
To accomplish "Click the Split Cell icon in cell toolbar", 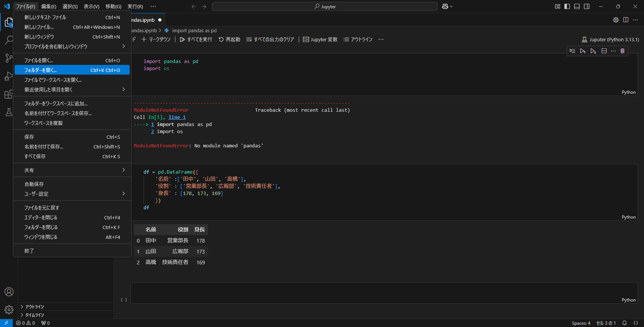I will [x=604, y=51].
